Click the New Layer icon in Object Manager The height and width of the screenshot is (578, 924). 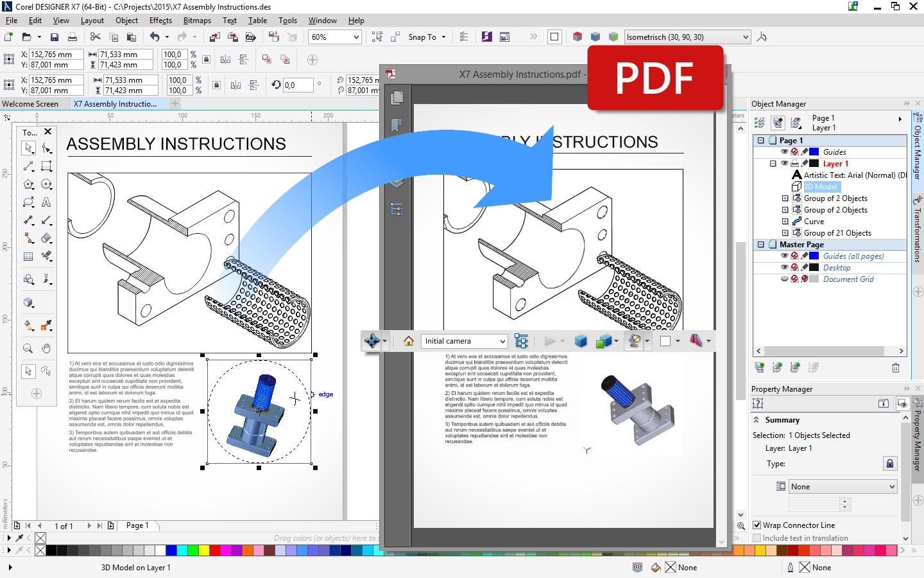click(x=760, y=367)
